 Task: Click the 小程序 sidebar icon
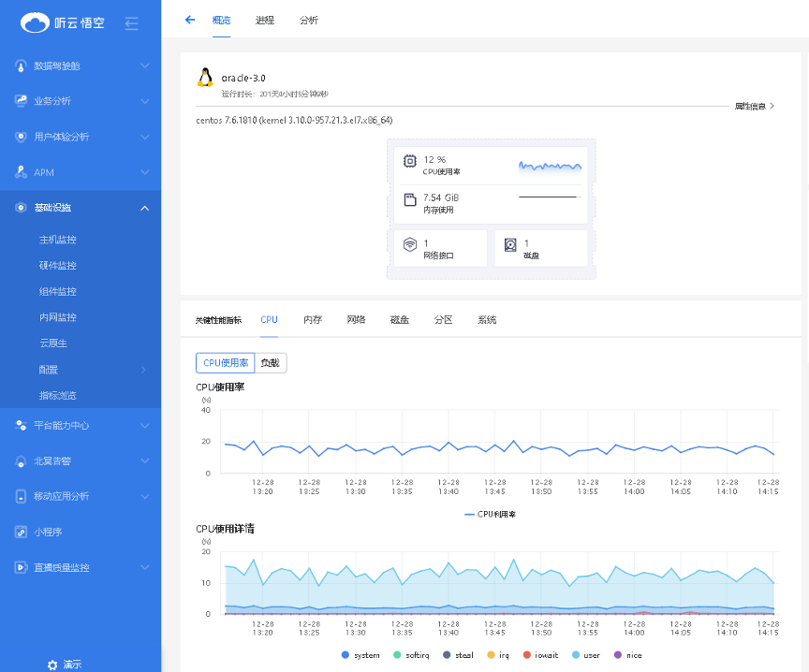pyautogui.click(x=22, y=532)
